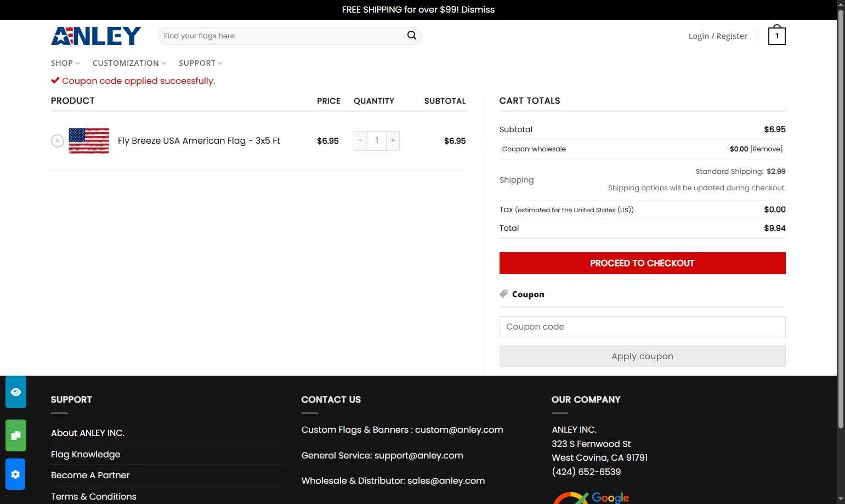Open About ANLEY INC. footer link

click(x=88, y=433)
